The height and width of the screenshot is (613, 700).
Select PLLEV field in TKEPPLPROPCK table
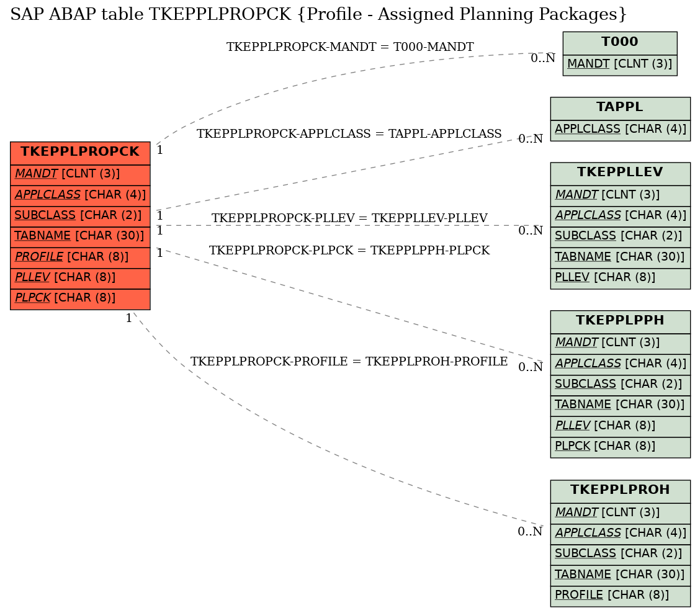click(80, 279)
